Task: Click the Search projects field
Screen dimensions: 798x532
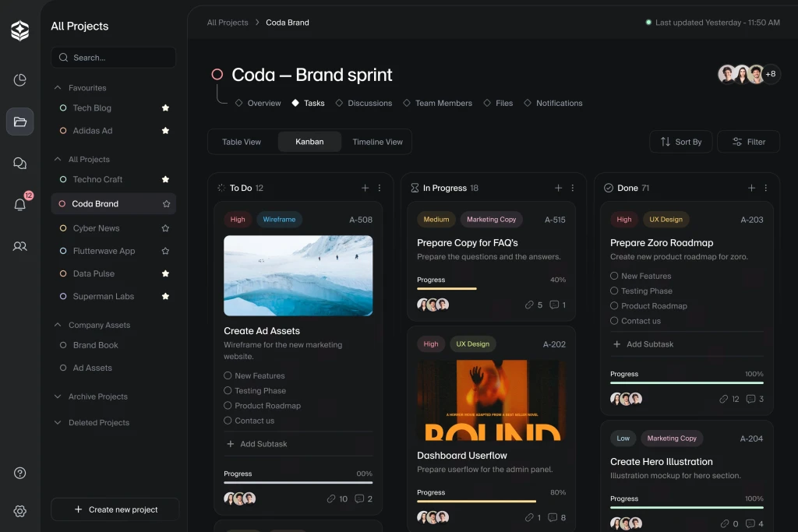Action: pyautogui.click(x=114, y=58)
